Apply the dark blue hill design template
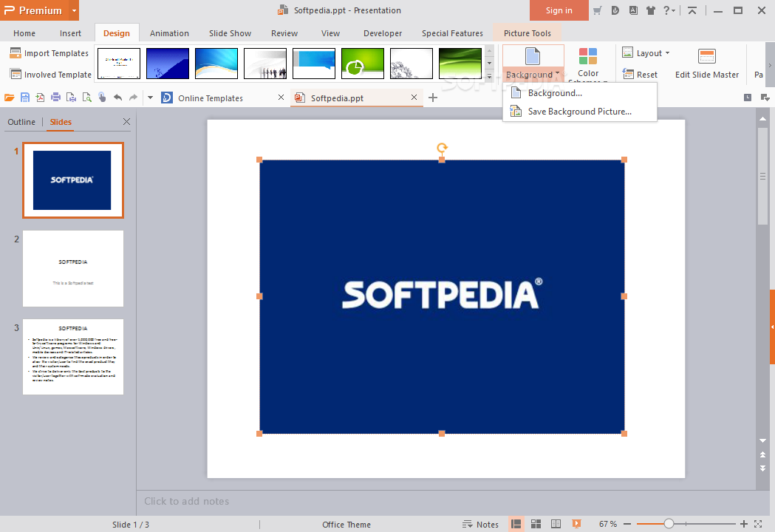Viewport: 775px width, 532px height. coord(168,64)
